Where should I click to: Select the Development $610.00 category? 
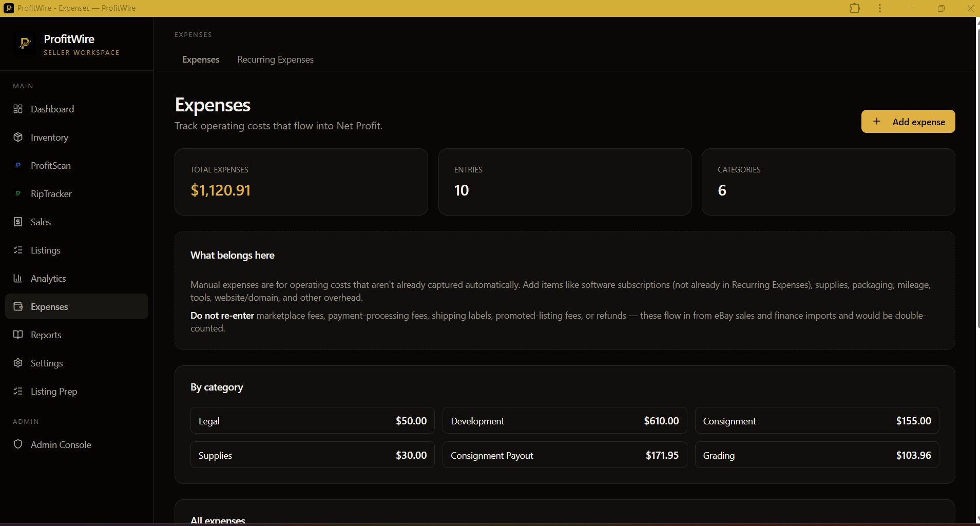[565, 420]
